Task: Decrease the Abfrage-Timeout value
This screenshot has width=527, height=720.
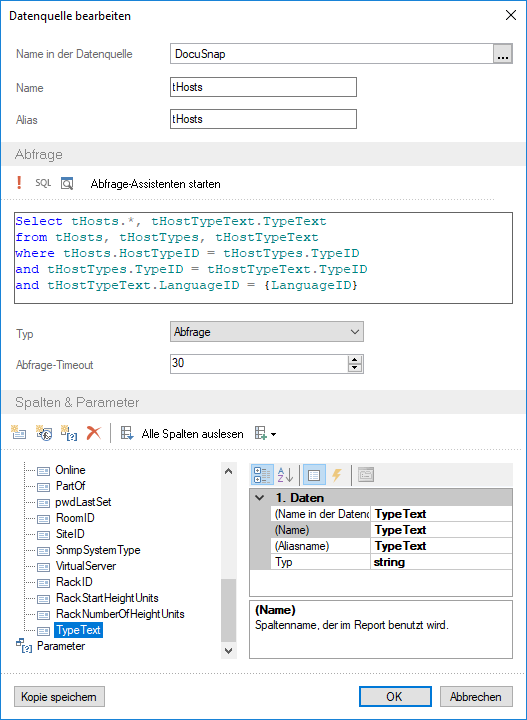Action: click(x=354, y=368)
